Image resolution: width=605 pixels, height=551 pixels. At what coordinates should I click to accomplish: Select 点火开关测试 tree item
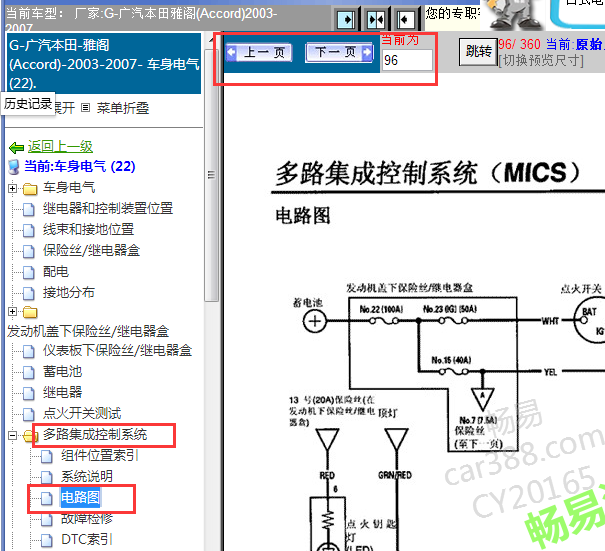pyautogui.click(x=82, y=413)
